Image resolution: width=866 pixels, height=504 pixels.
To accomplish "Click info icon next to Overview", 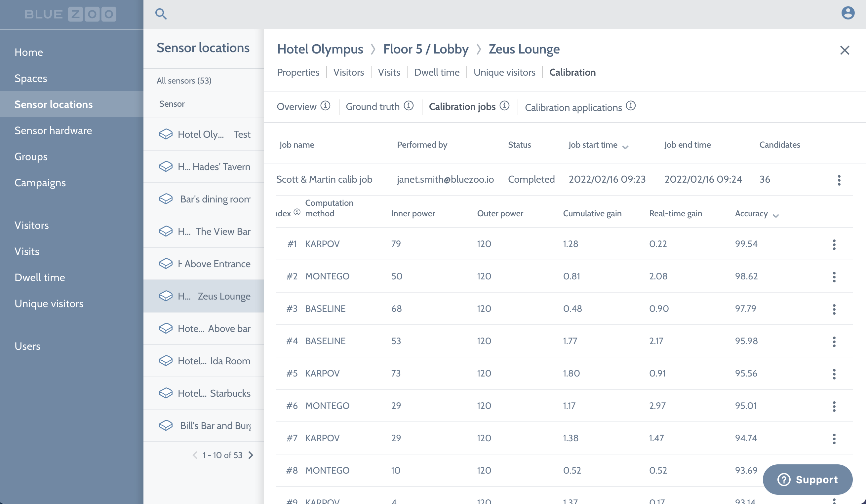I will tap(325, 106).
